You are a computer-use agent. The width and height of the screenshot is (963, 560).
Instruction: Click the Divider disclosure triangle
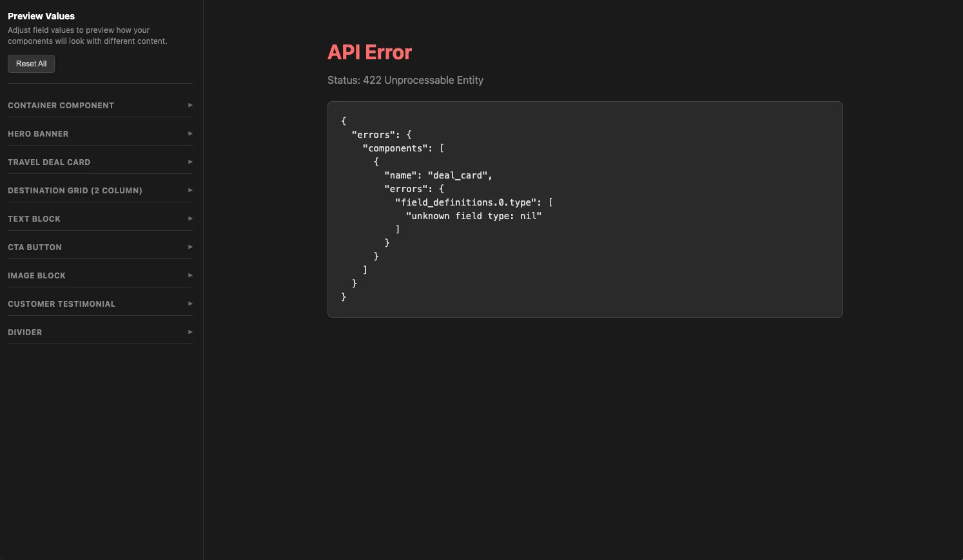pos(190,331)
